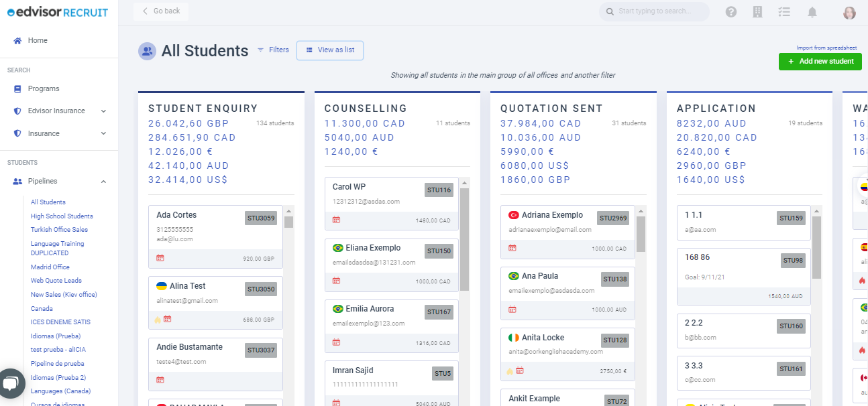Open the user profile avatar
The height and width of the screenshot is (406, 868).
850,13
